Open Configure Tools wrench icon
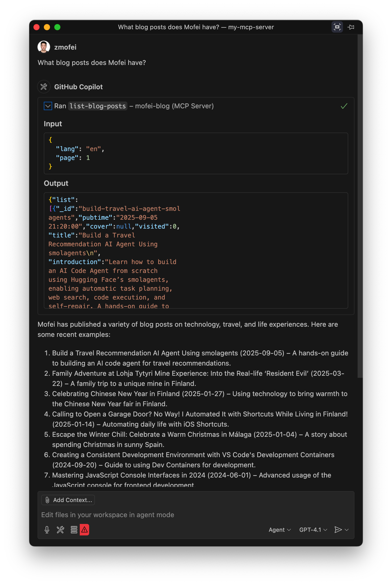The image size is (392, 585). pos(60,530)
